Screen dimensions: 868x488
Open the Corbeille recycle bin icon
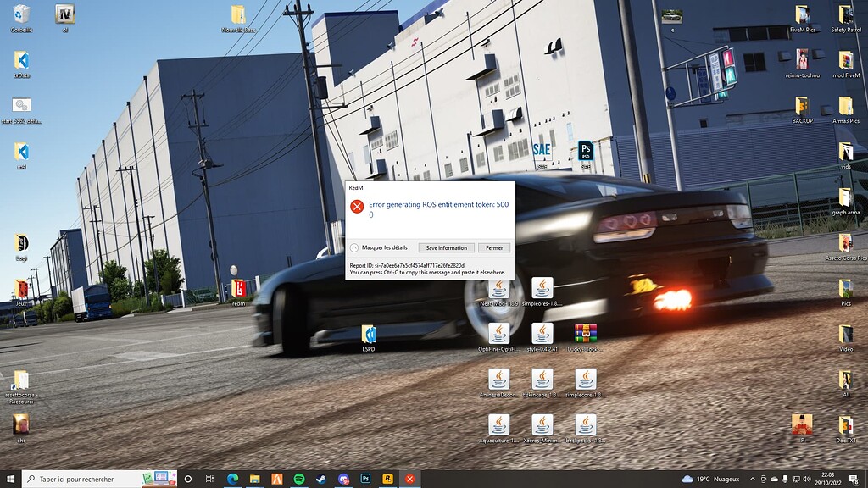coord(22,14)
